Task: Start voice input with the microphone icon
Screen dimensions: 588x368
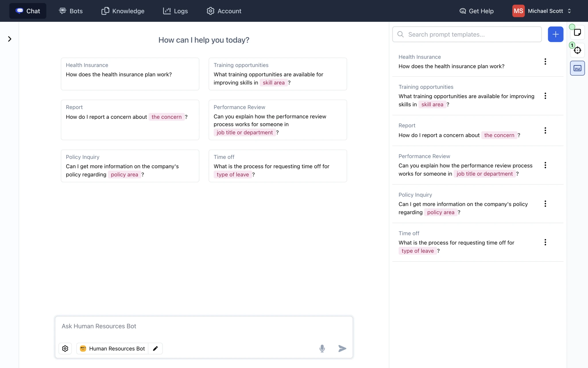Action: click(x=322, y=348)
